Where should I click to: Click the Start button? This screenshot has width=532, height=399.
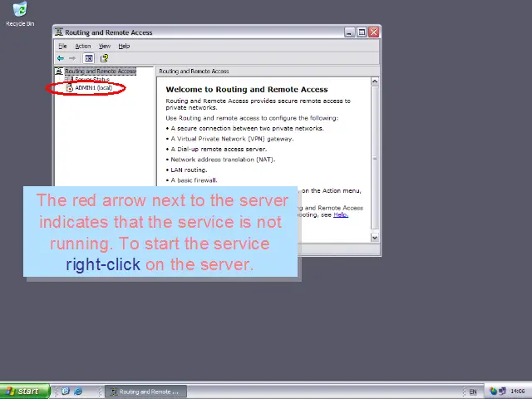click(22, 392)
